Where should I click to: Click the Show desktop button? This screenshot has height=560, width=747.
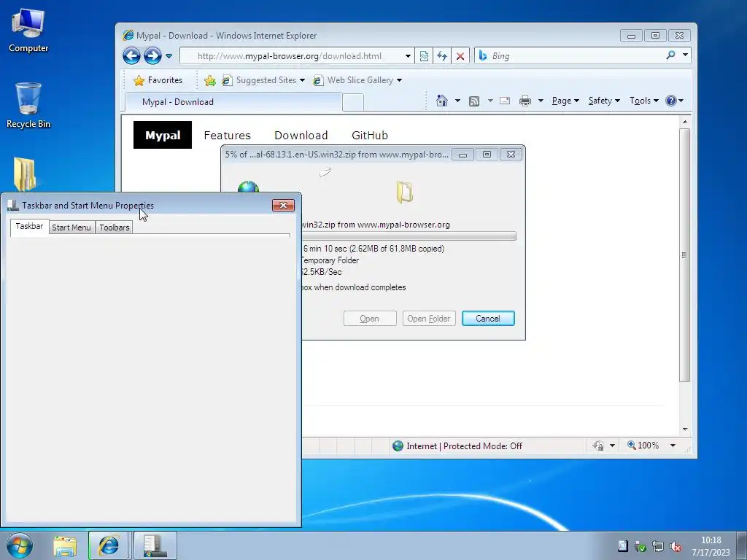click(x=742, y=545)
